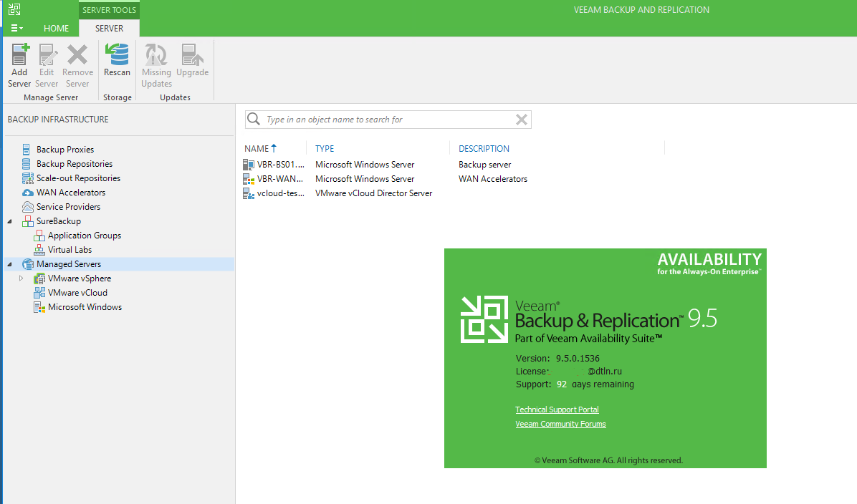This screenshot has width=857, height=504.
Task: Click VMware vCloud Director Server type cell
Action: [374, 193]
